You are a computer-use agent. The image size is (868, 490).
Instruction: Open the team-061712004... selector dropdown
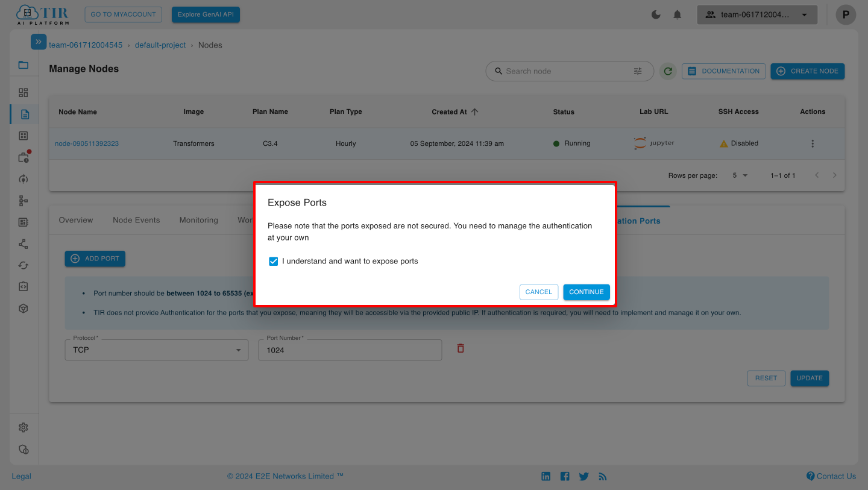click(757, 14)
